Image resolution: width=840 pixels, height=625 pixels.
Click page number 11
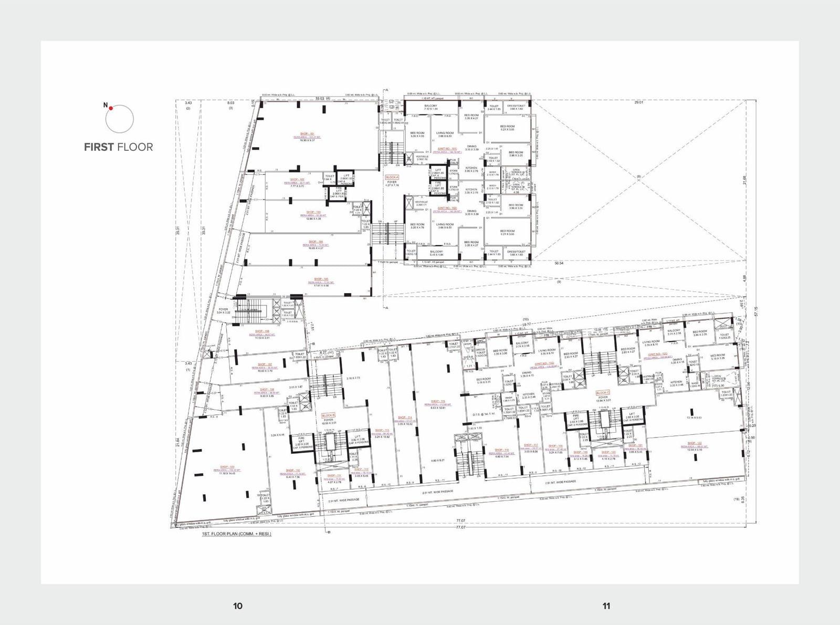tap(606, 606)
